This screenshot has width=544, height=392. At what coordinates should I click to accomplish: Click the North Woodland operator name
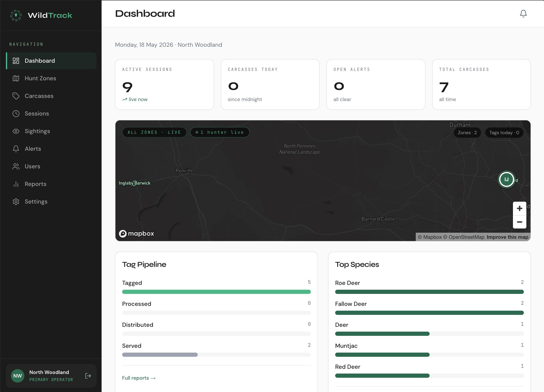click(x=49, y=372)
